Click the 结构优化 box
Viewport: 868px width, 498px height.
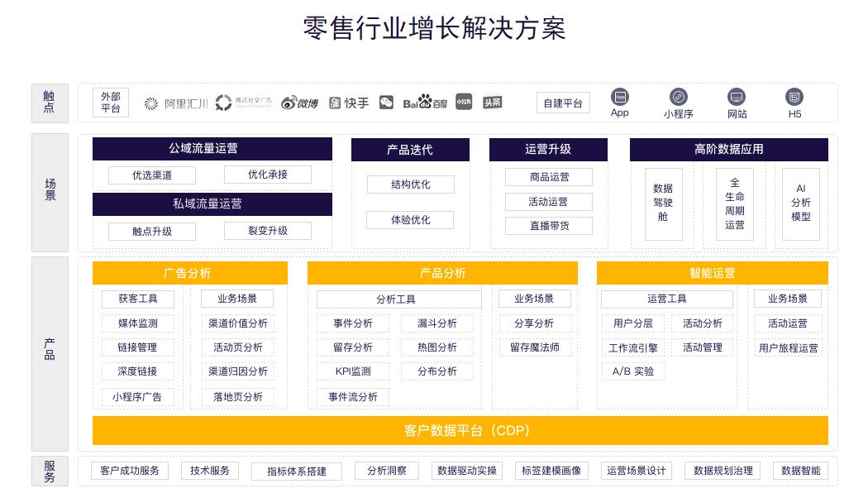410,184
